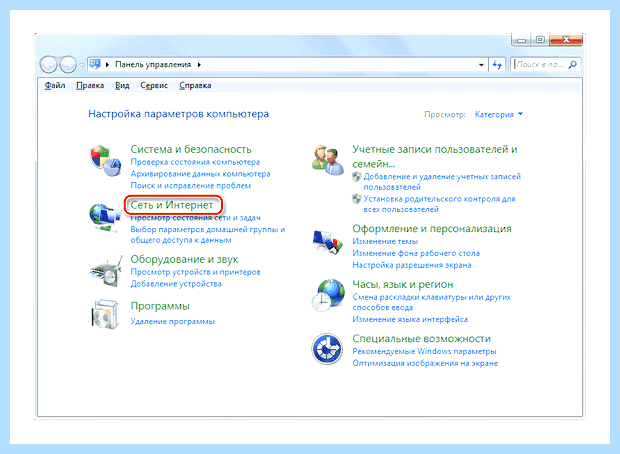The height and width of the screenshot is (454, 620).
Task: Open the Вид menu
Action: [x=122, y=85]
